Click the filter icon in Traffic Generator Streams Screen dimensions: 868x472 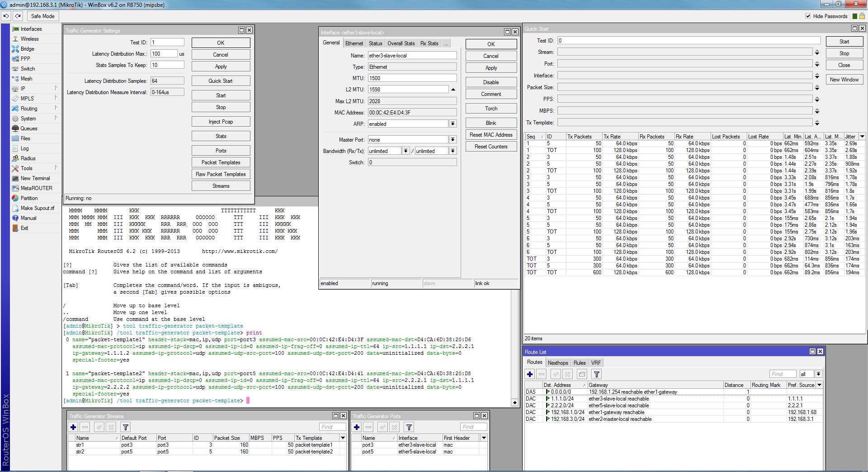[x=126, y=427]
